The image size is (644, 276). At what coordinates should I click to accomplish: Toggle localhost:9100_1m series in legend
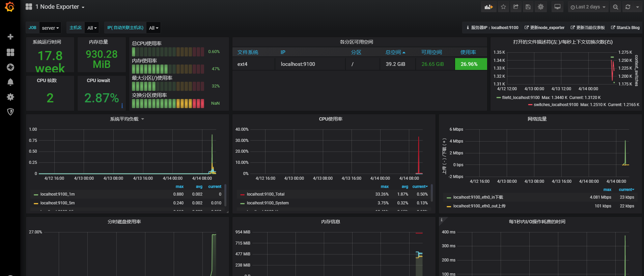[57, 194]
